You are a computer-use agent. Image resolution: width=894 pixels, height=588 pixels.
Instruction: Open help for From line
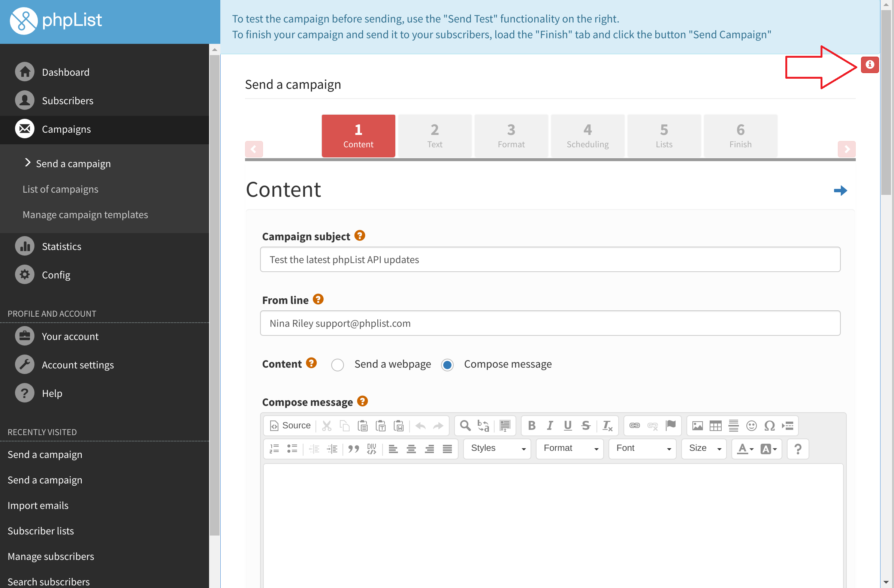point(318,299)
